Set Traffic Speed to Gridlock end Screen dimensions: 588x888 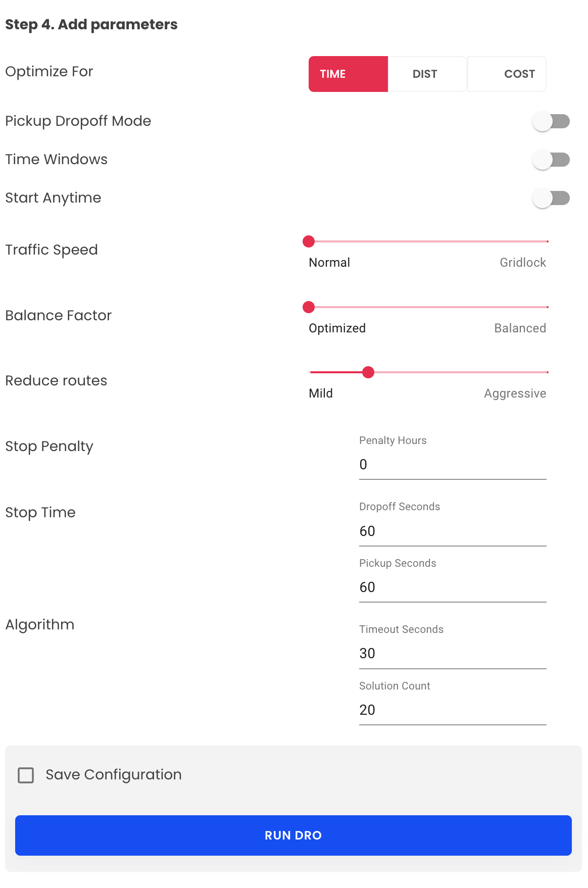tap(547, 241)
